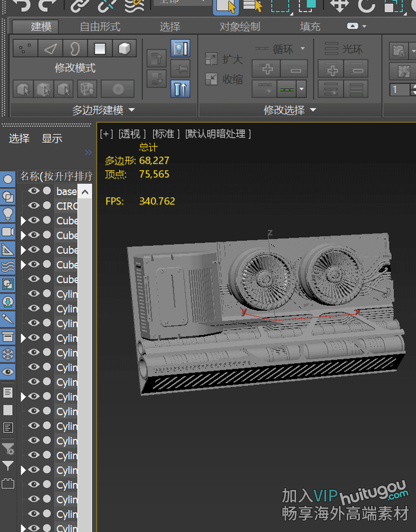Open the 选择 ribbon tab
The height and width of the screenshot is (532, 416).
click(x=170, y=27)
